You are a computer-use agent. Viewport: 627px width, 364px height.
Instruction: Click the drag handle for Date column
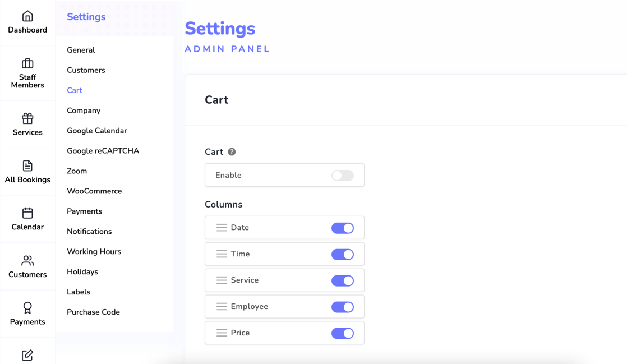[x=222, y=228]
